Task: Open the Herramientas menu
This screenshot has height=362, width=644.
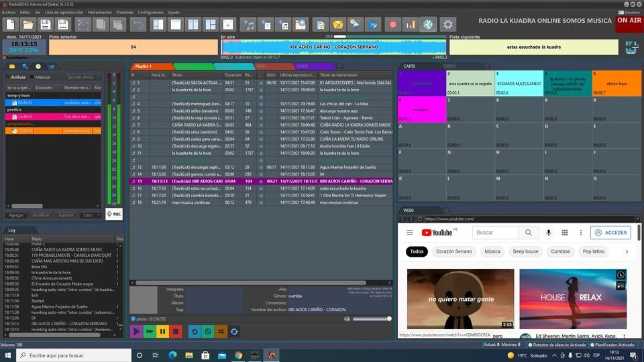Action: tap(99, 12)
